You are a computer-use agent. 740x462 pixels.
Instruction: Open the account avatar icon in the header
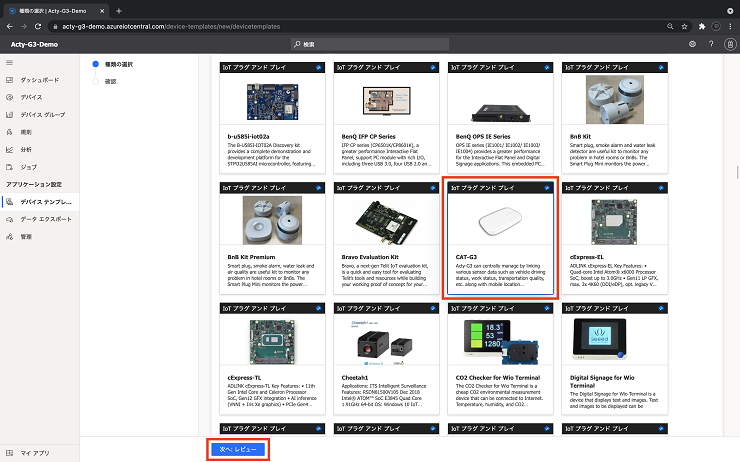(730, 44)
